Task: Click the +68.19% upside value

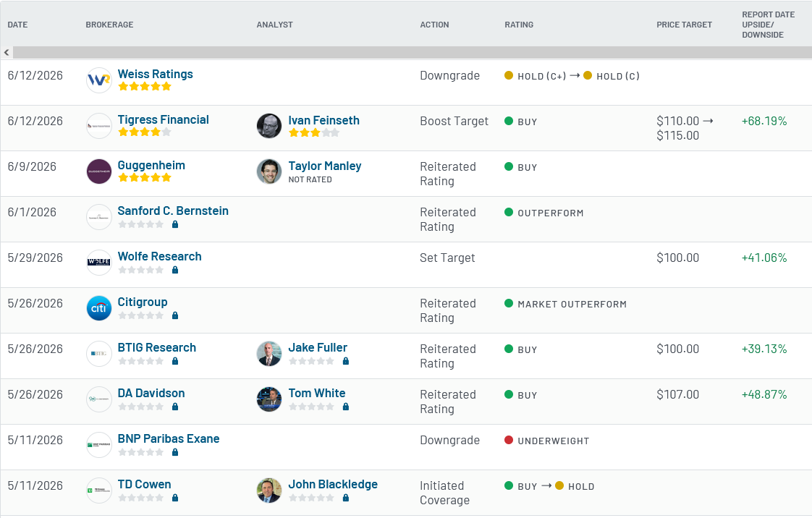Action: (764, 121)
